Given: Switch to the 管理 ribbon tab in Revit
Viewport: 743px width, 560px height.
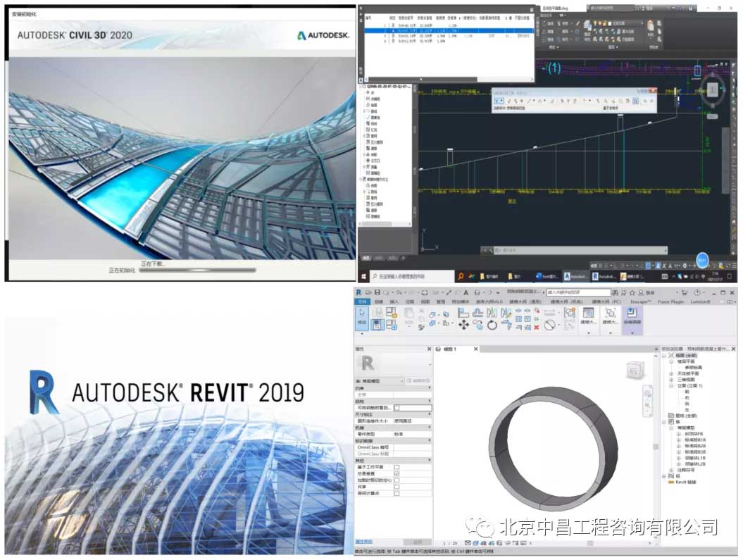Looking at the screenshot, I should pyautogui.click(x=441, y=301).
